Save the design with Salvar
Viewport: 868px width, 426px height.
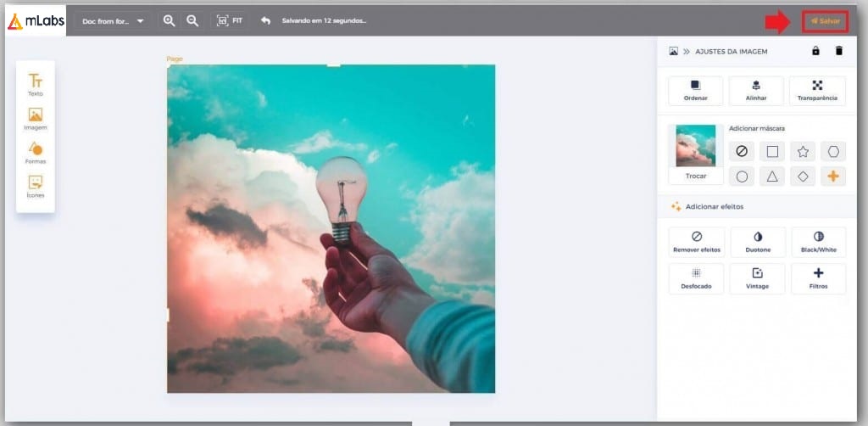point(826,21)
